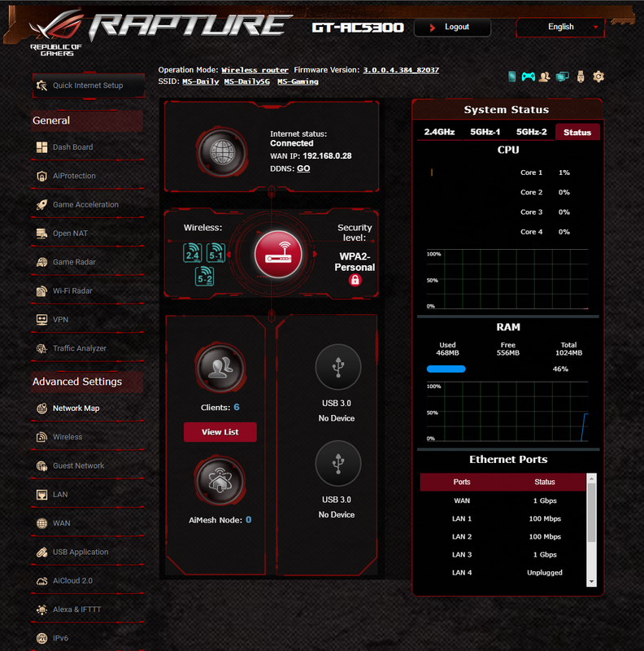Image resolution: width=644 pixels, height=651 pixels.
Task: Click the USB status icon in header
Action: coord(581,76)
